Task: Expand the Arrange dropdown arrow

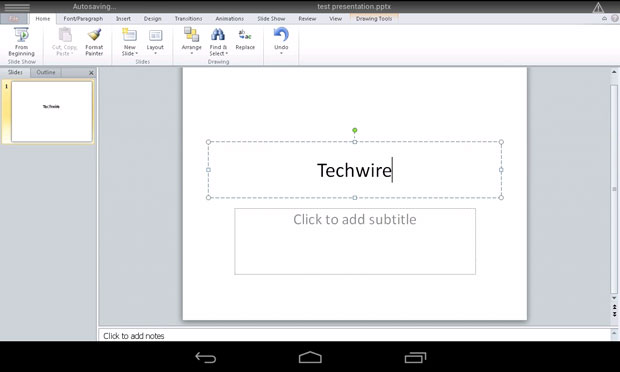Action: click(191, 53)
